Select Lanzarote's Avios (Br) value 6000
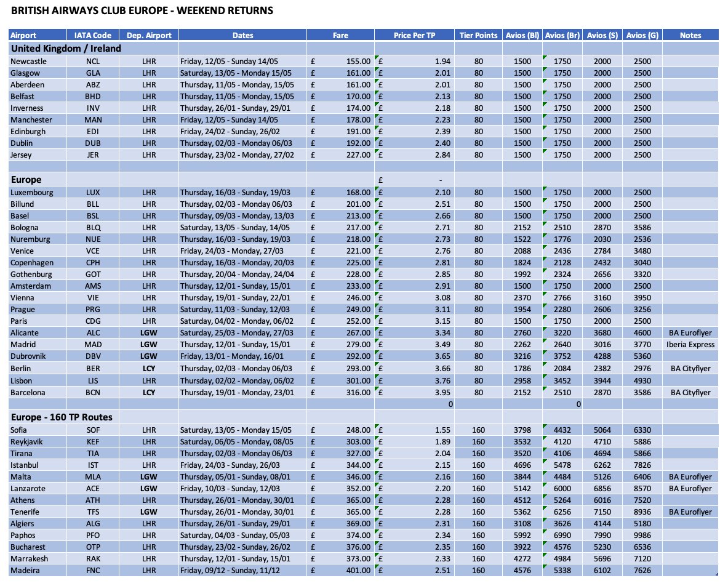This screenshot has width=728, height=586. (x=562, y=489)
